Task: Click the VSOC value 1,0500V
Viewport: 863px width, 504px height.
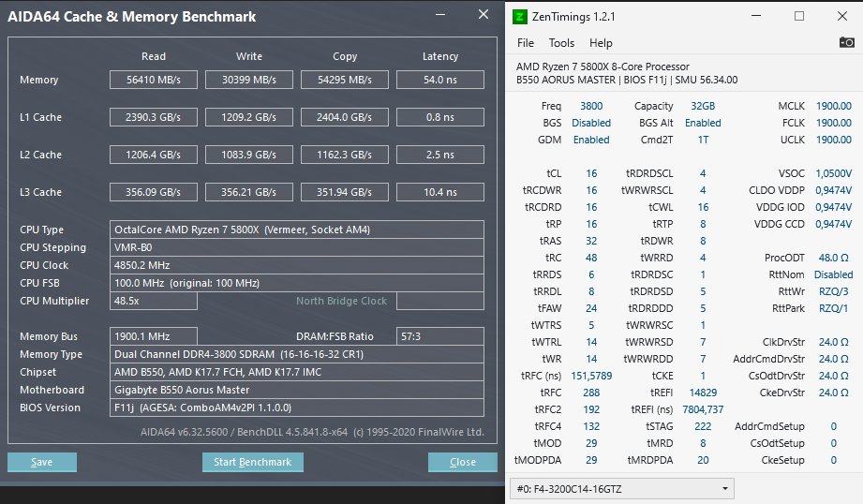Action: pos(834,173)
